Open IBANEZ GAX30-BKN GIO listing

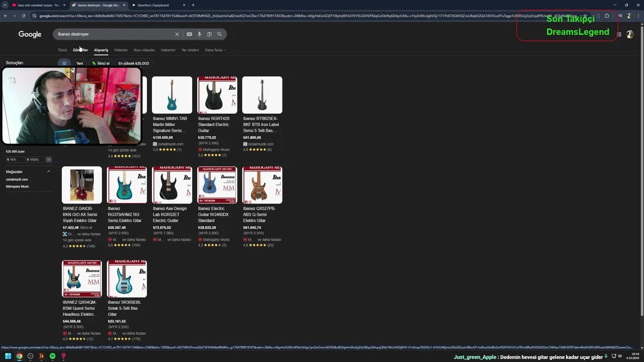pyautogui.click(x=82, y=207)
